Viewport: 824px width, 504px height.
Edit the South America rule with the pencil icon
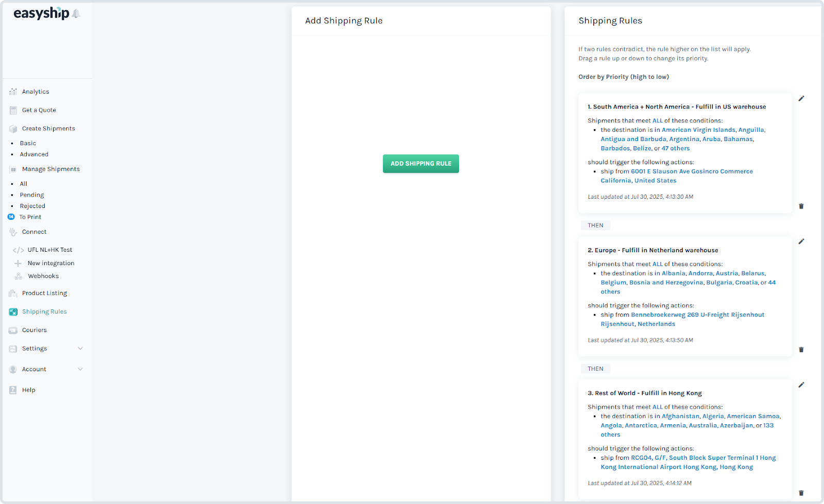point(801,98)
